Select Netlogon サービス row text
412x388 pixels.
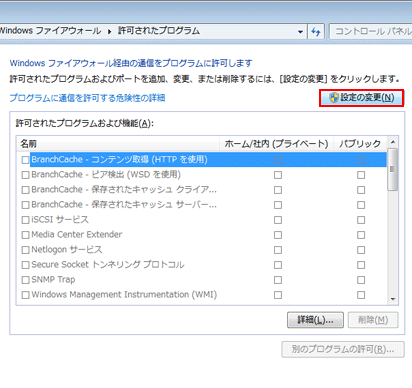[67, 250]
